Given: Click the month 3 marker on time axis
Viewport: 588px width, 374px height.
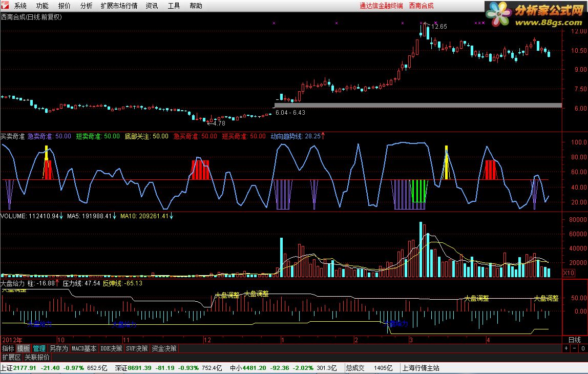Looking at the screenshot, I should coord(411,340).
